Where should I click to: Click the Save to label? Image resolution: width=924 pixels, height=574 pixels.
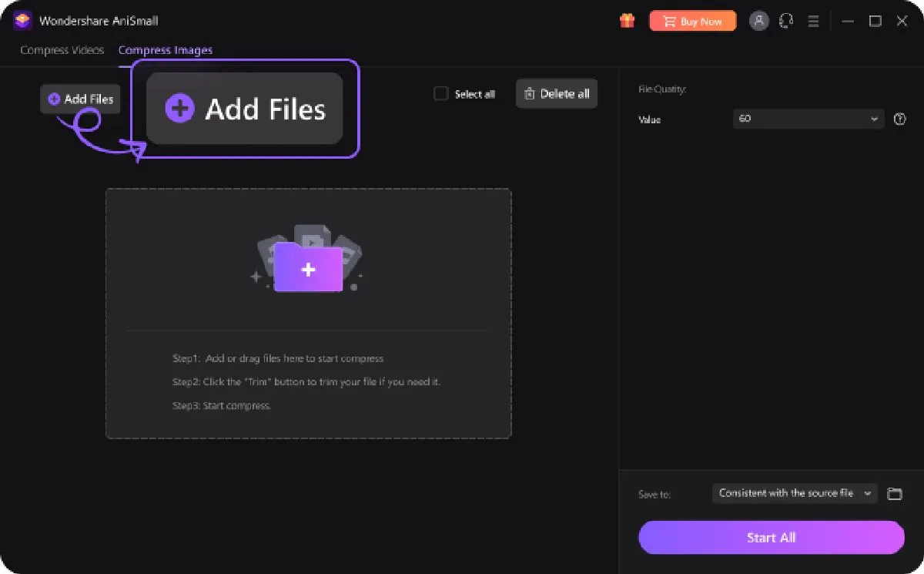tap(654, 494)
